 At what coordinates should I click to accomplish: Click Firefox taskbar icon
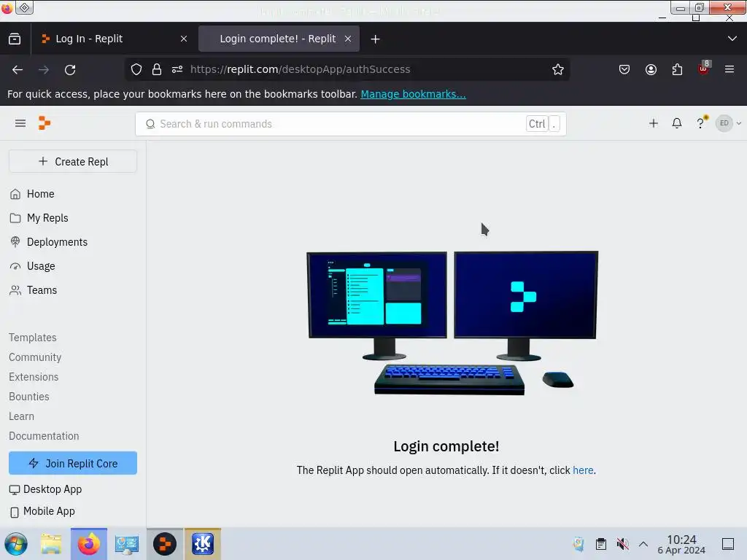point(89,544)
